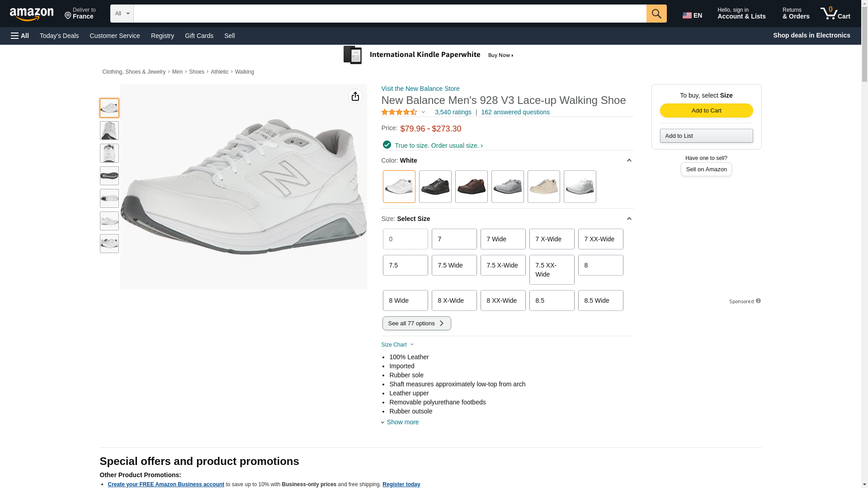Viewport: 868px width, 488px height.
Task: Open Visit the New Balance Store link
Action: coord(420,89)
